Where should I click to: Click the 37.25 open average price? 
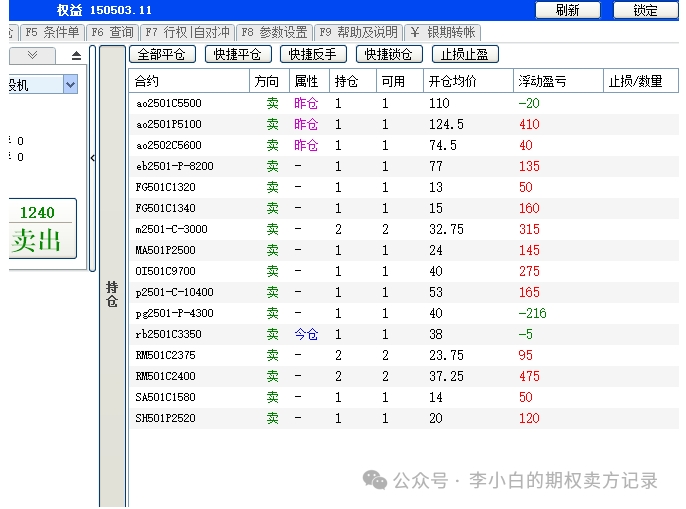pos(446,376)
